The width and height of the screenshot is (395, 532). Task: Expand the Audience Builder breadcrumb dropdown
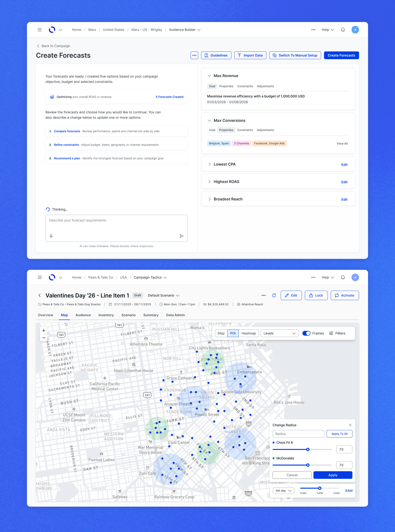point(185,30)
